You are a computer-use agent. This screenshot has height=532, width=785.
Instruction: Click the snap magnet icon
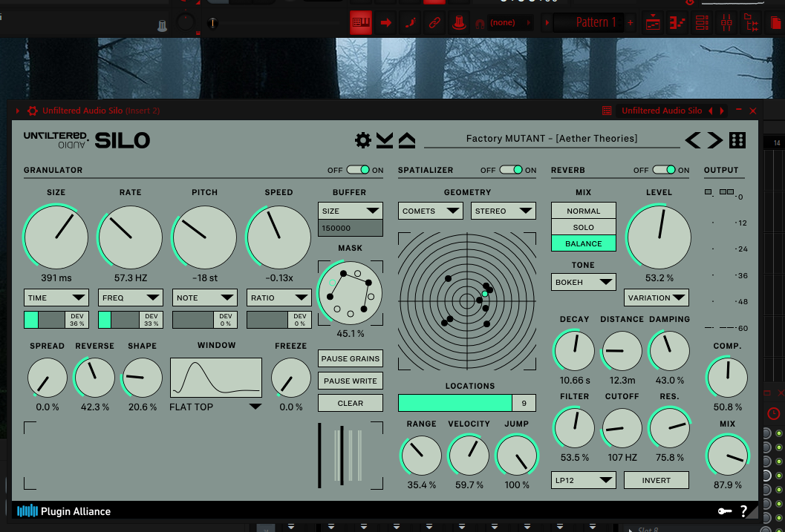(480, 23)
